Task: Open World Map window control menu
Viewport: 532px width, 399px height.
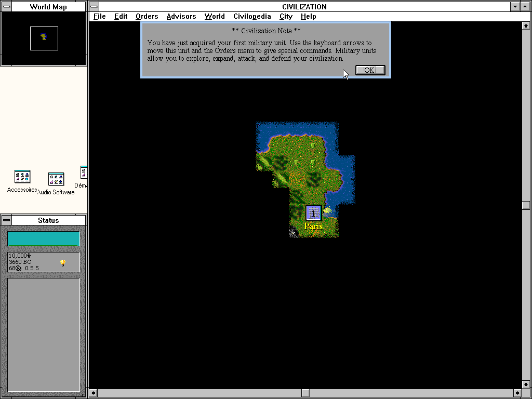Action: click(6, 6)
